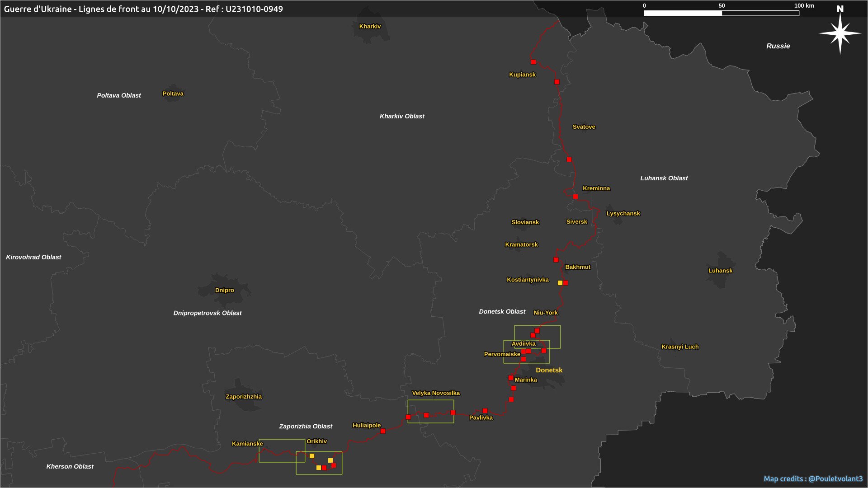
Task: Click the red marker right of the Kostiantynivka yellow marker
Action: tap(566, 283)
